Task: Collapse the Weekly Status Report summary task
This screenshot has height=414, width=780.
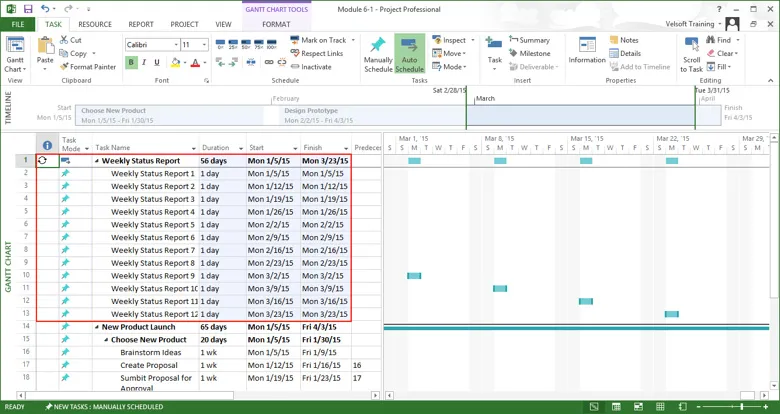Action: 97,161
